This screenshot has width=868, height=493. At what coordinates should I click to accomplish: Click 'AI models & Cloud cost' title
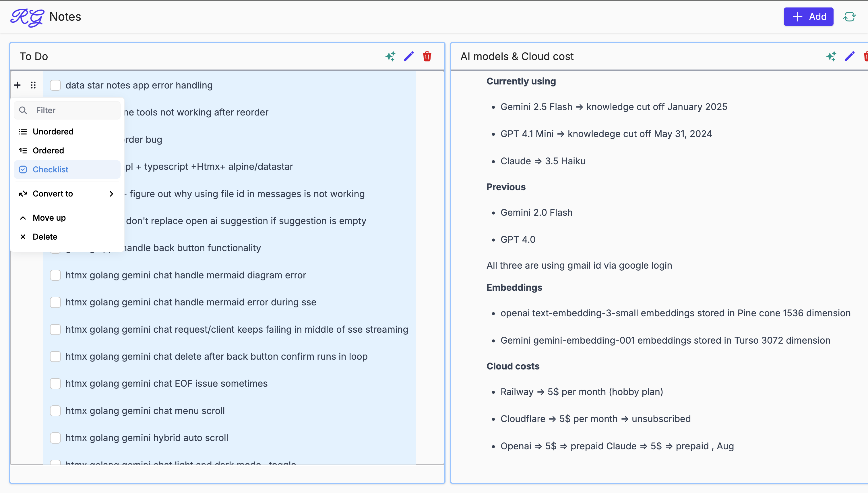pos(517,56)
